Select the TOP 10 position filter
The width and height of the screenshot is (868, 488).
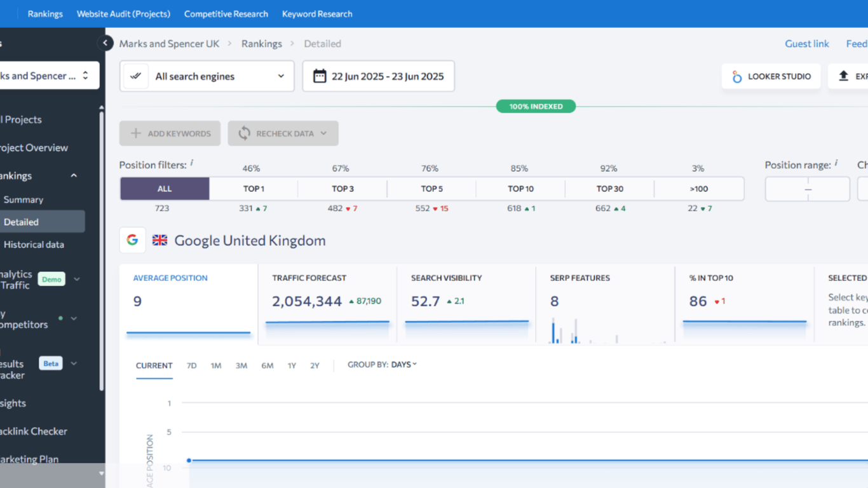pos(520,189)
